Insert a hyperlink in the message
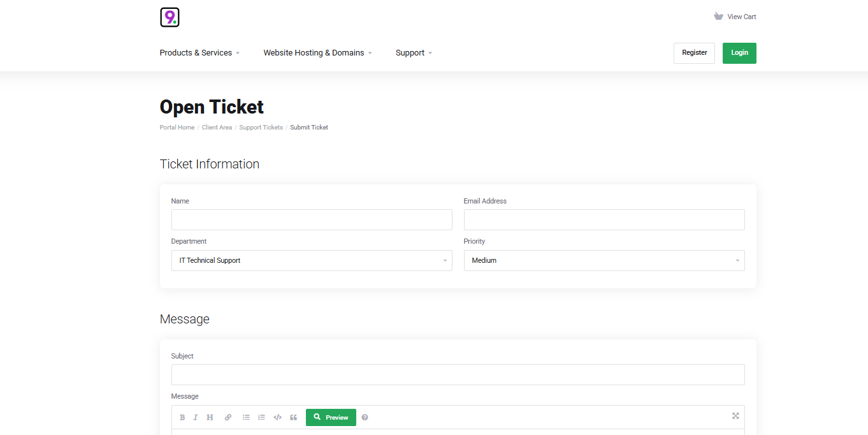The image size is (868, 435). [228, 417]
